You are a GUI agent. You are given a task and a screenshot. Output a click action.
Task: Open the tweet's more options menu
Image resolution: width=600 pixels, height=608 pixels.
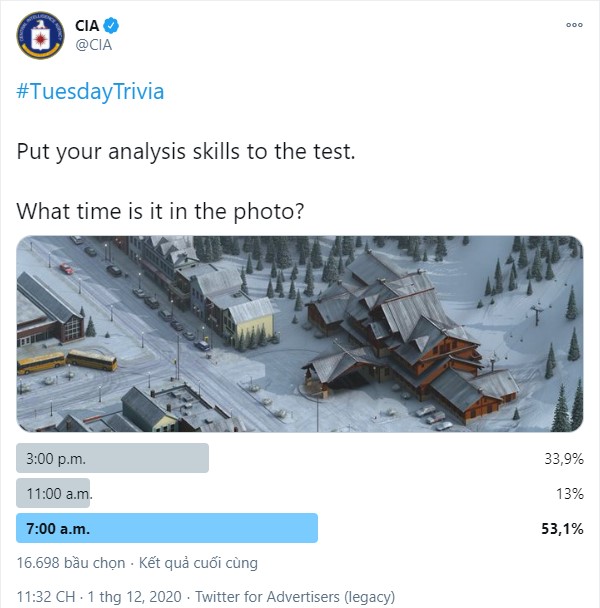click(x=574, y=24)
